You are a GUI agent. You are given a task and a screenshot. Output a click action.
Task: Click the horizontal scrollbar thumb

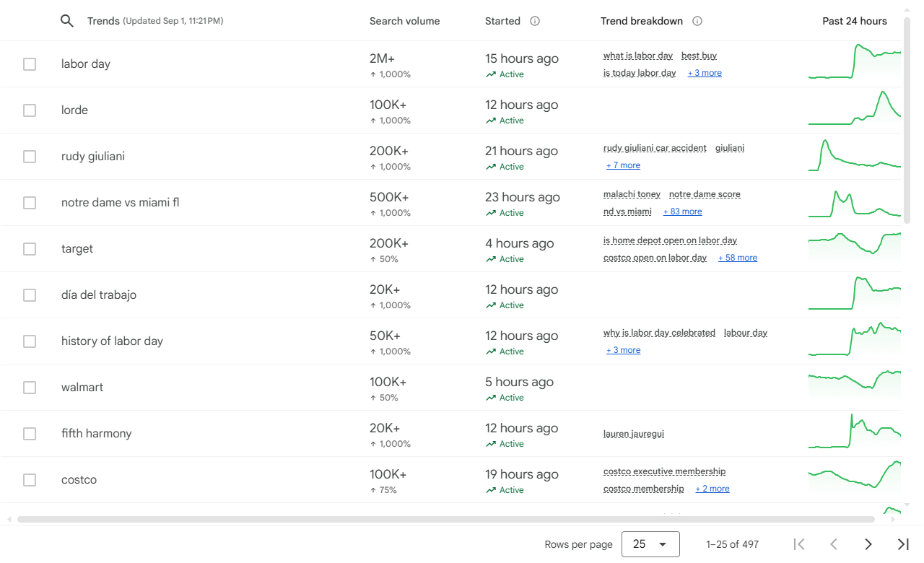[x=445, y=519]
